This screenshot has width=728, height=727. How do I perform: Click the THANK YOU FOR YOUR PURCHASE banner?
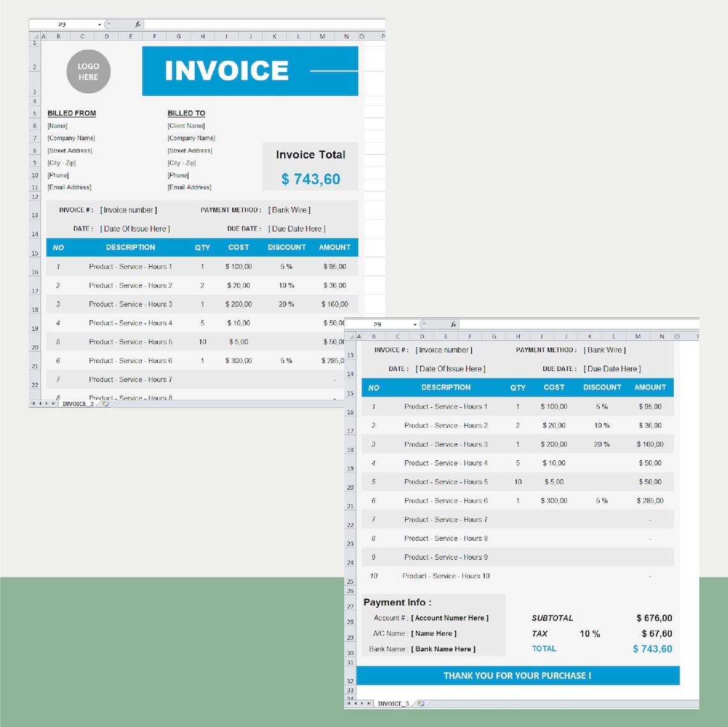pos(517,675)
